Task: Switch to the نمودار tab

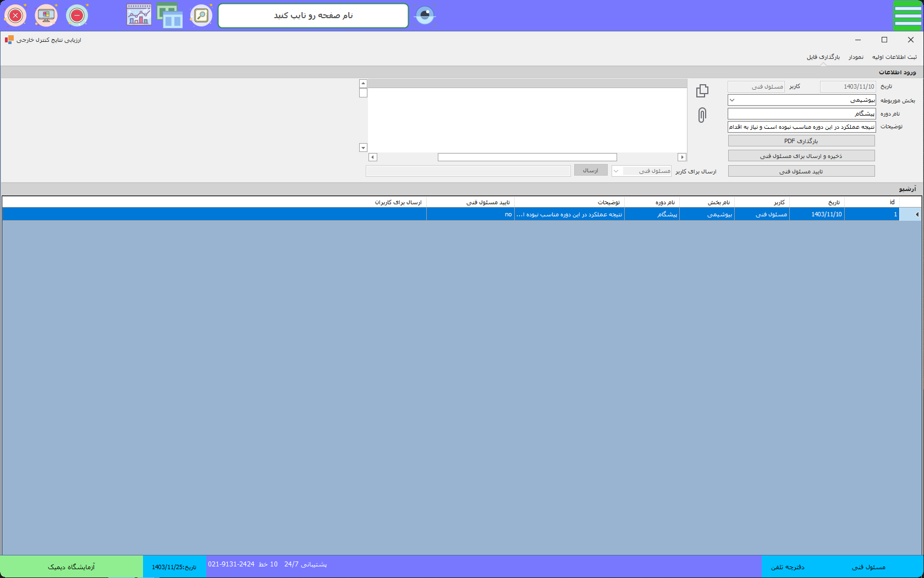Action: click(x=856, y=57)
